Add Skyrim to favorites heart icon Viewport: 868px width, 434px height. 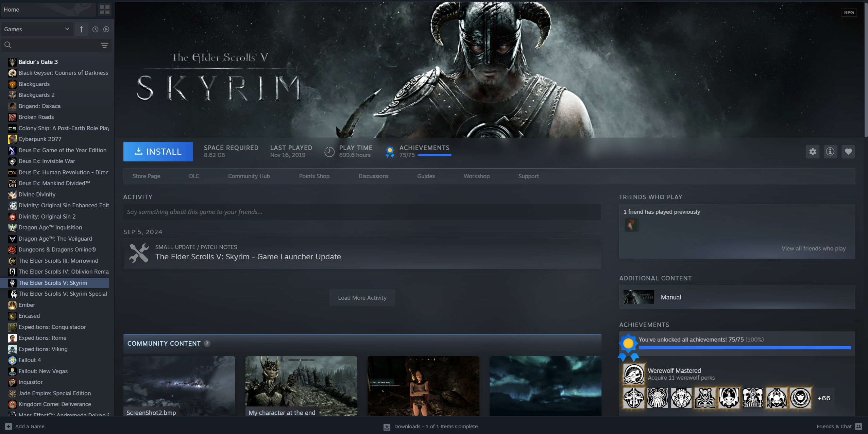click(x=848, y=152)
